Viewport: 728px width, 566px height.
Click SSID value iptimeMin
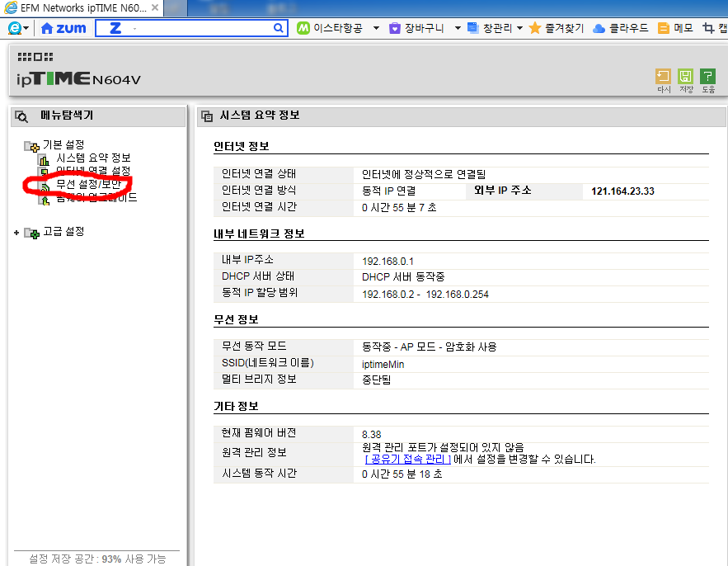383,365
